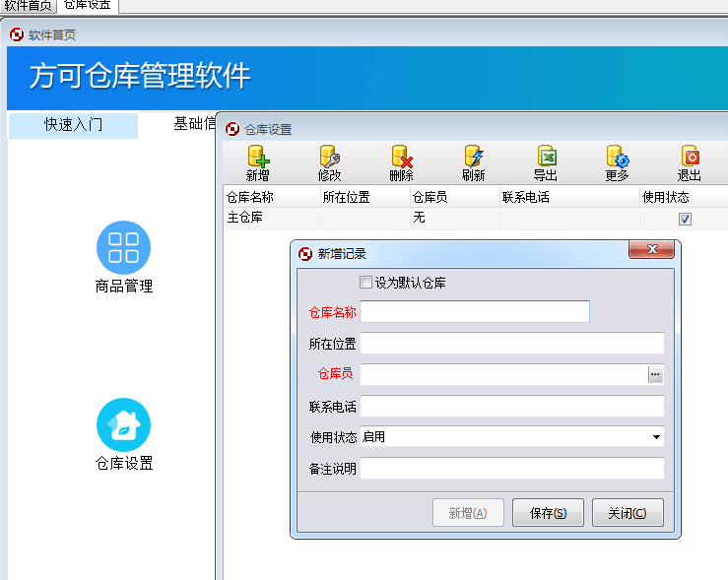Click the 无 cell in 仓库员 column

click(x=455, y=218)
